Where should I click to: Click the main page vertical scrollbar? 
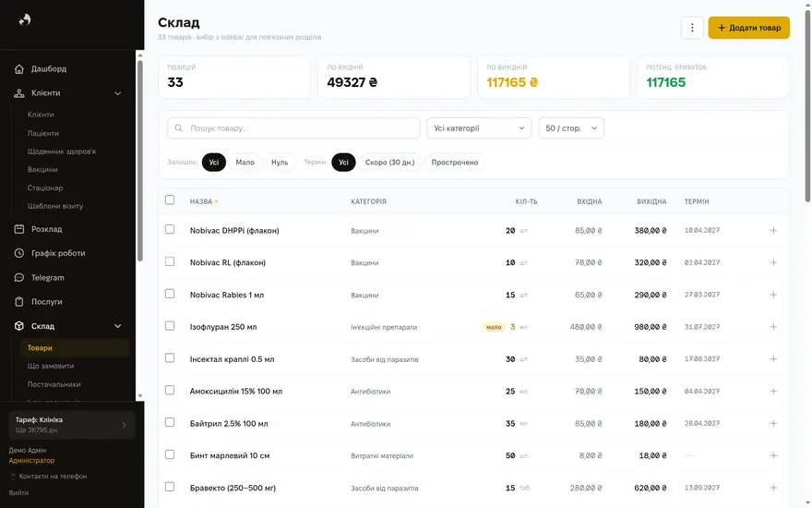click(807, 106)
